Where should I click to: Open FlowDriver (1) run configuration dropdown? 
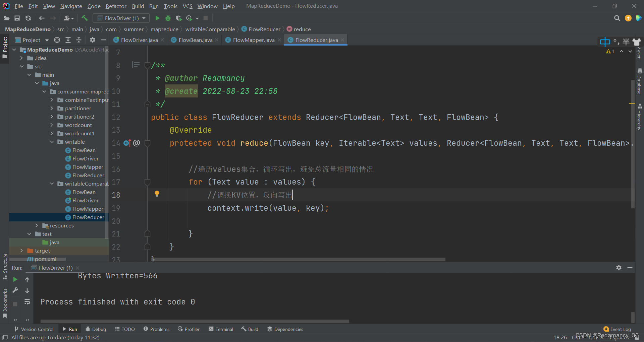(121, 18)
